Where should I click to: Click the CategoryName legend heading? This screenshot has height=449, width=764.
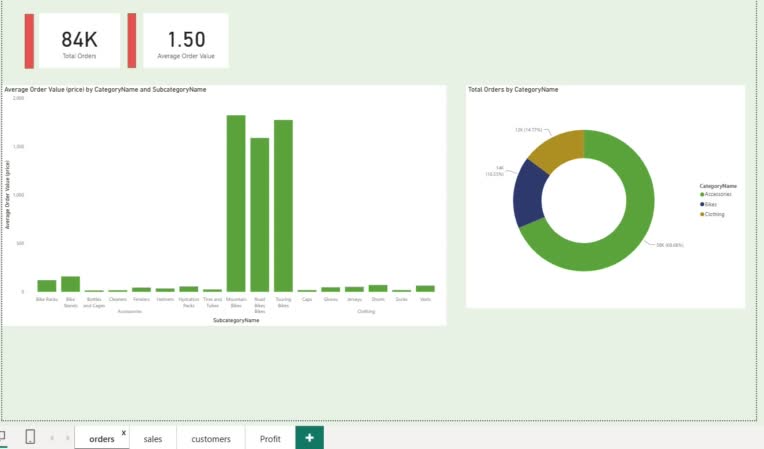718,186
